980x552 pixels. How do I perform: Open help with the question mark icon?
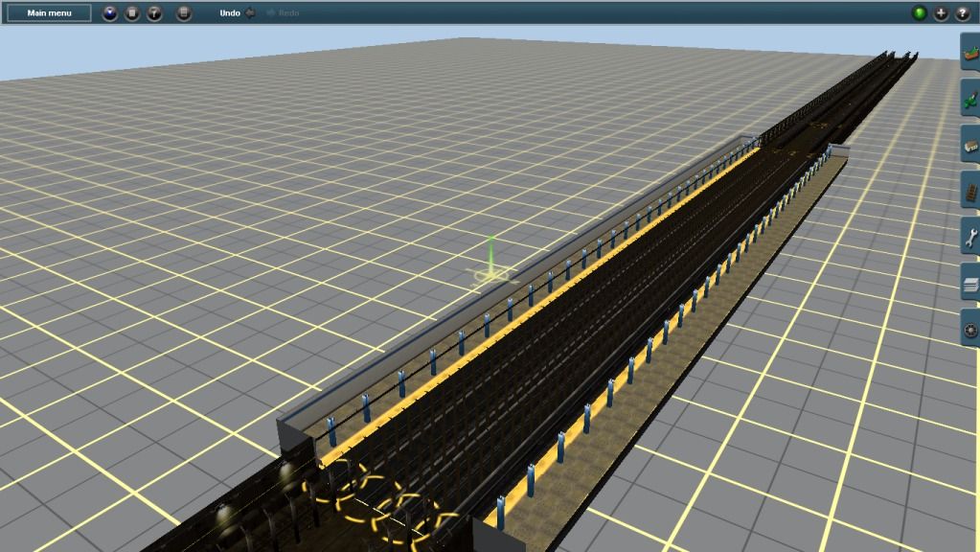pyautogui.click(x=963, y=13)
